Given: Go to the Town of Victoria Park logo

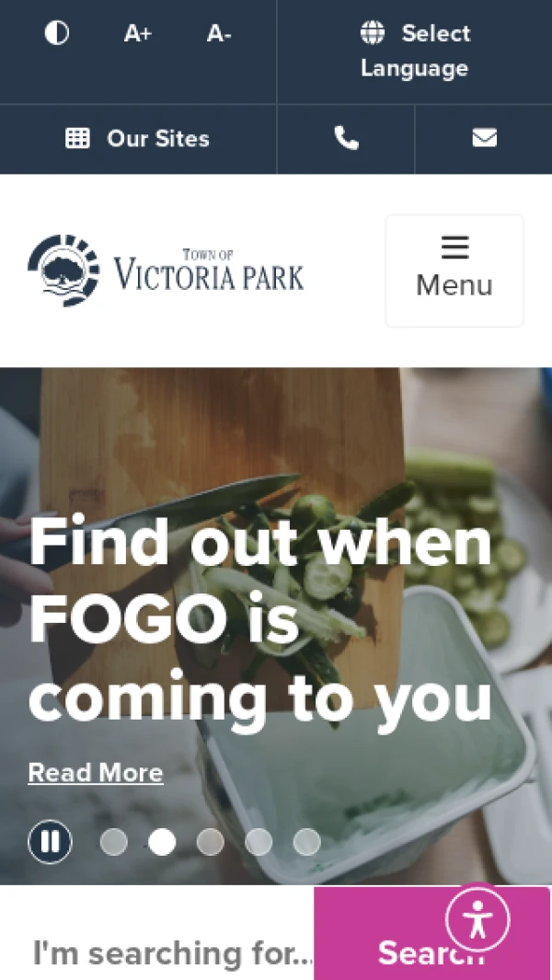Looking at the screenshot, I should click(x=166, y=271).
